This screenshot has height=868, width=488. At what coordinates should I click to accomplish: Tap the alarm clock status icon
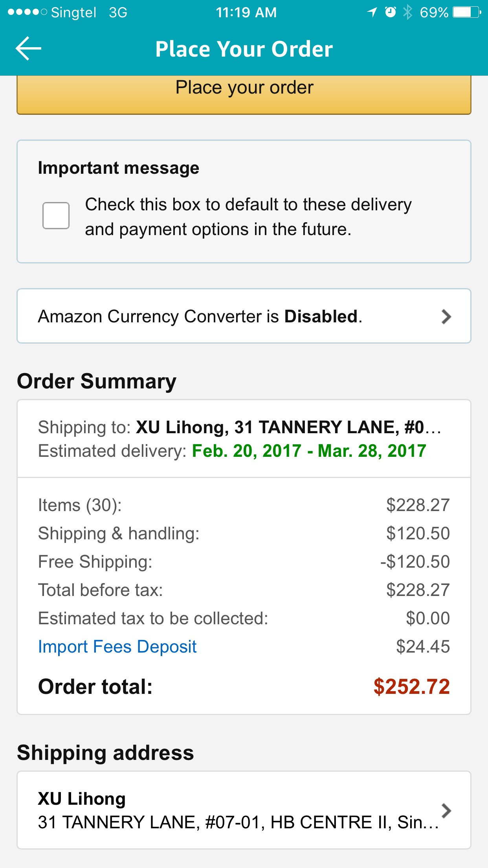[x=390, y=12]
